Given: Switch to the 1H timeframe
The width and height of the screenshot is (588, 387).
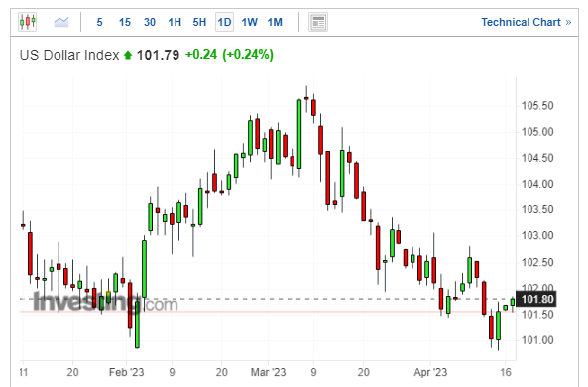Looking at the screenshot, I should coord(175,22).
